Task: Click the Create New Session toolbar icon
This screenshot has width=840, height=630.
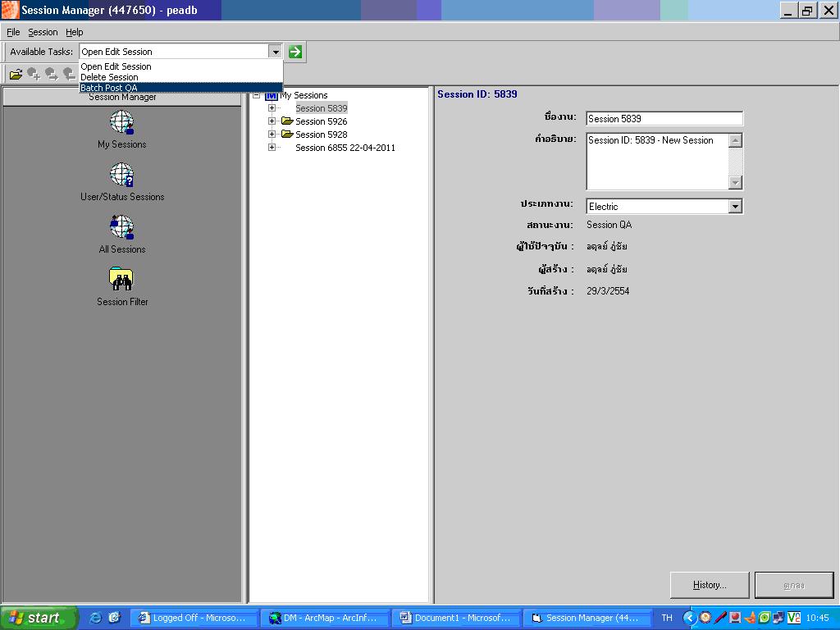Action: pos(34,74)
